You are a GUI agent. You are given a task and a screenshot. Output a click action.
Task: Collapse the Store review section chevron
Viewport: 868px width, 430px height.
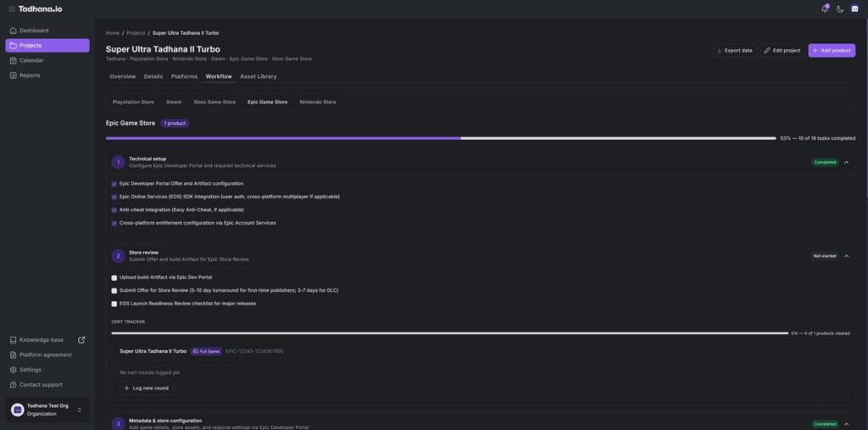click(846, 256)
